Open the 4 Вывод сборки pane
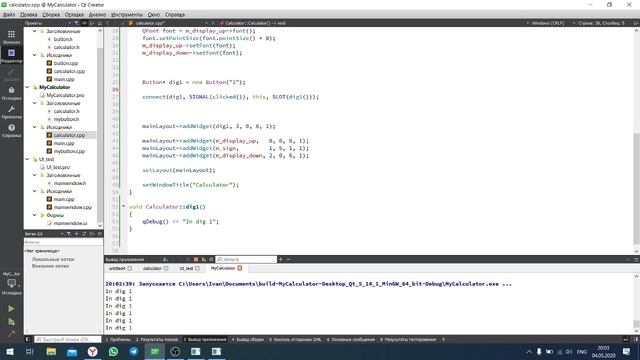 tap(248, 340)
